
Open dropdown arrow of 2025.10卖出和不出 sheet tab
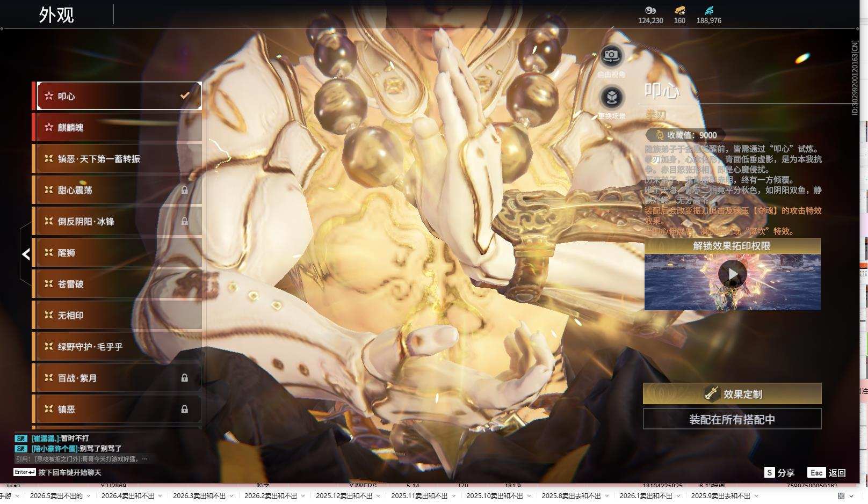tap(529, 496)
